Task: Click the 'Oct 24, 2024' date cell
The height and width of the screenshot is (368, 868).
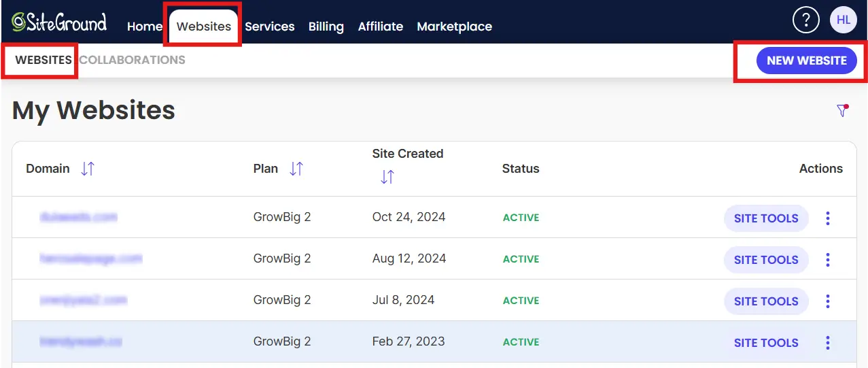Action: (409, 217)
